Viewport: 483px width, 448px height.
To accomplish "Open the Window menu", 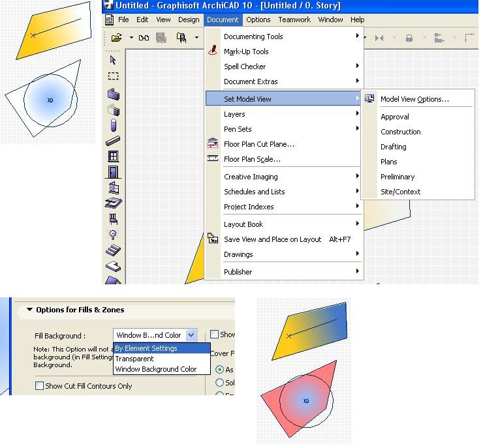I will (x=330, y=20).
